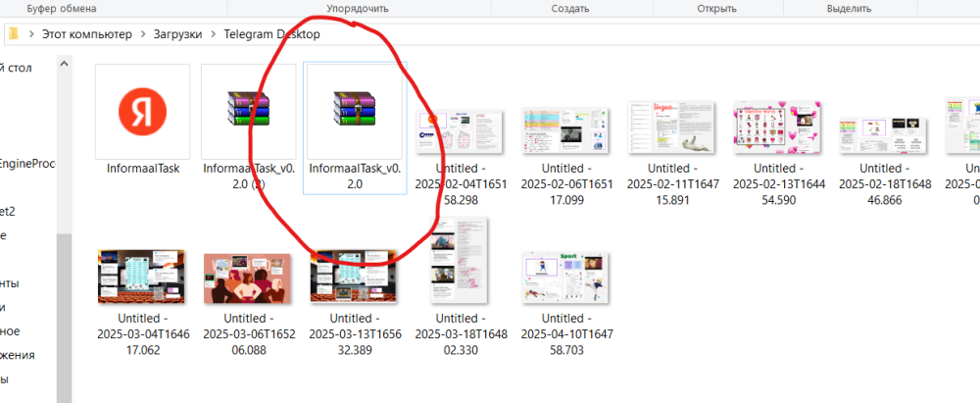Click the file name label InformaalTask
Image resolution: width=980 pixels, height=403 pixels.
pos(143,169)
